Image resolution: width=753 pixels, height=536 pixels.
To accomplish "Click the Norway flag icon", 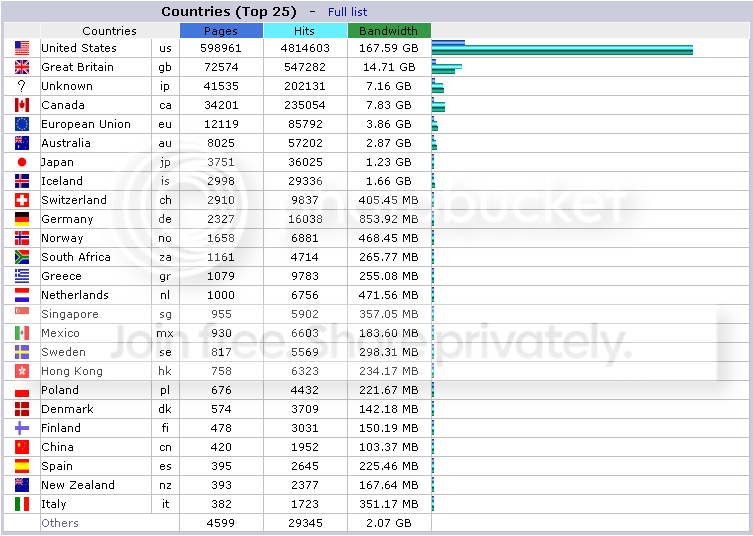I will [x=22, y=238].
